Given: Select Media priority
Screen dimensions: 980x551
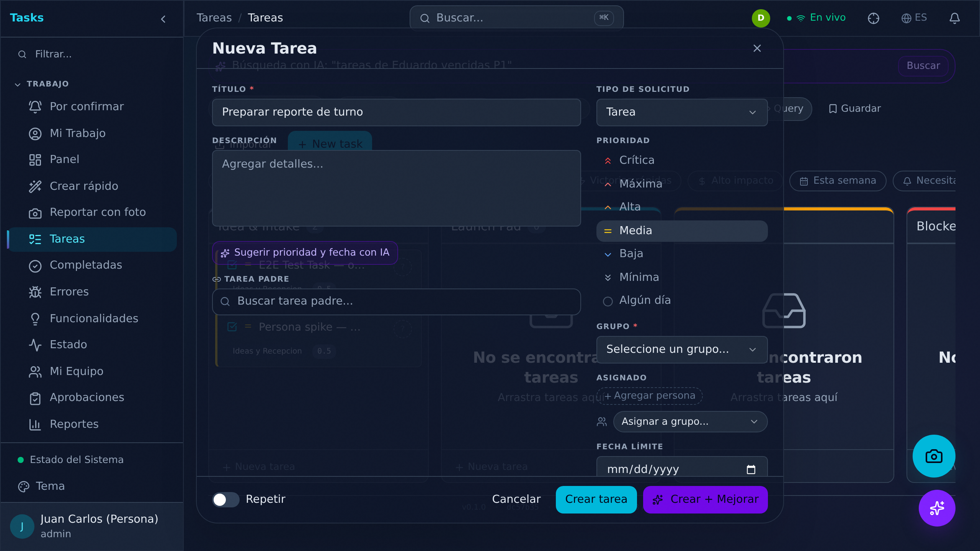Looking at the screenshot, I should point(682,231).
